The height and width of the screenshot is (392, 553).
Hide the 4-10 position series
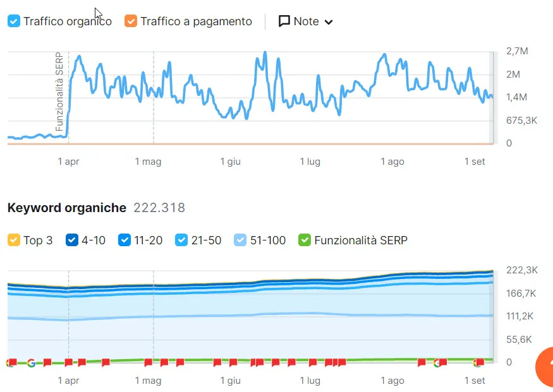(x=72, y=241)
